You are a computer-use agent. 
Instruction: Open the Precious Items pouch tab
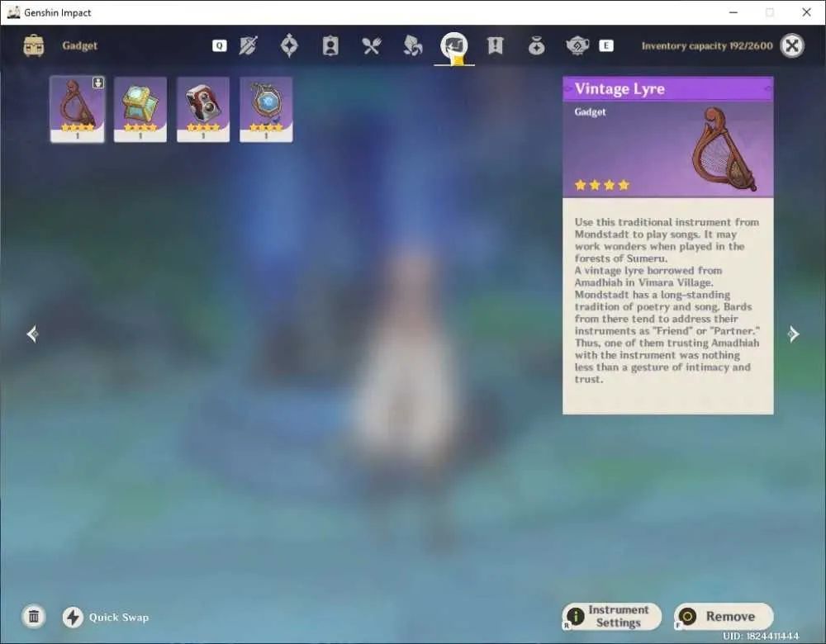[x=536, y=46]
